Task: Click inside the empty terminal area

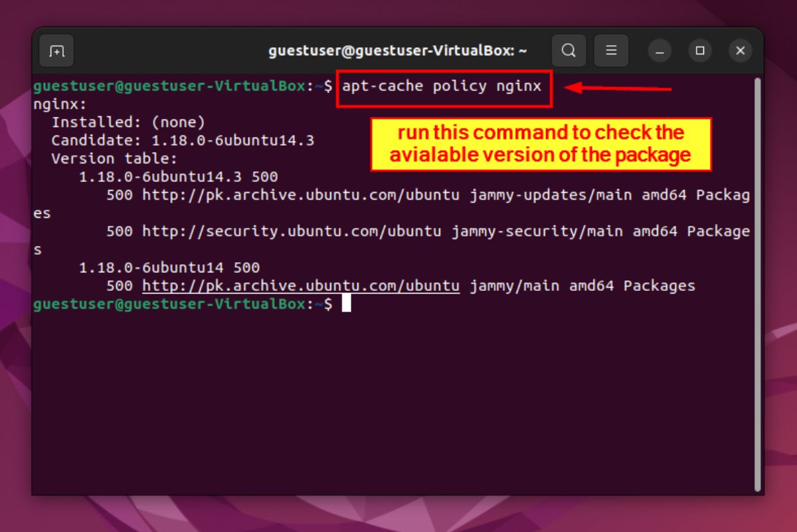Action: pyautogui.click(x=398, y=399)
